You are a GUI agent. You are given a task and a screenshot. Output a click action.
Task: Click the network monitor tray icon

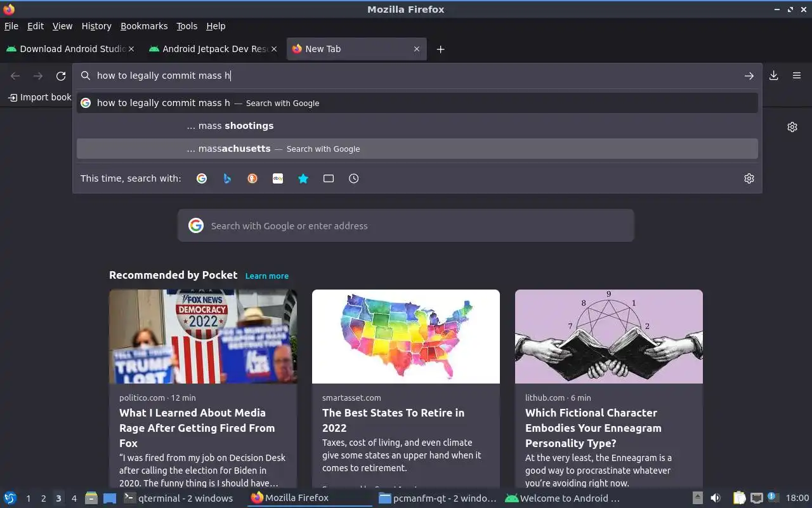tap(757, 498)
